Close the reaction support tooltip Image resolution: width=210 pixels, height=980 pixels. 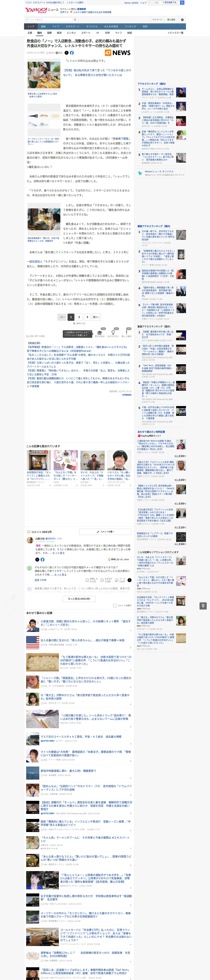[x=91, y=332]
